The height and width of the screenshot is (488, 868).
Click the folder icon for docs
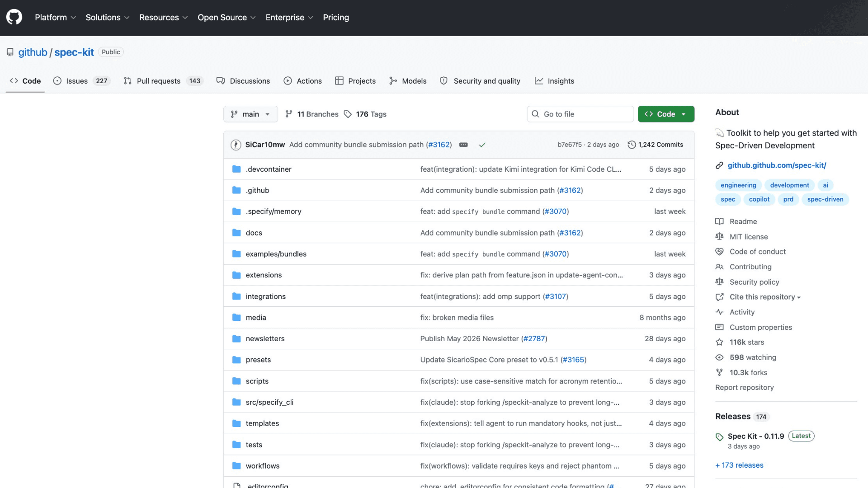236,233
